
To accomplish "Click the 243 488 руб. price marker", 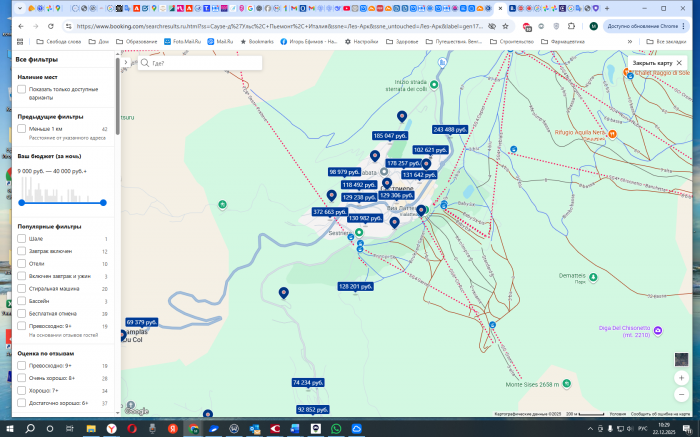I will (x=450, y=130).
